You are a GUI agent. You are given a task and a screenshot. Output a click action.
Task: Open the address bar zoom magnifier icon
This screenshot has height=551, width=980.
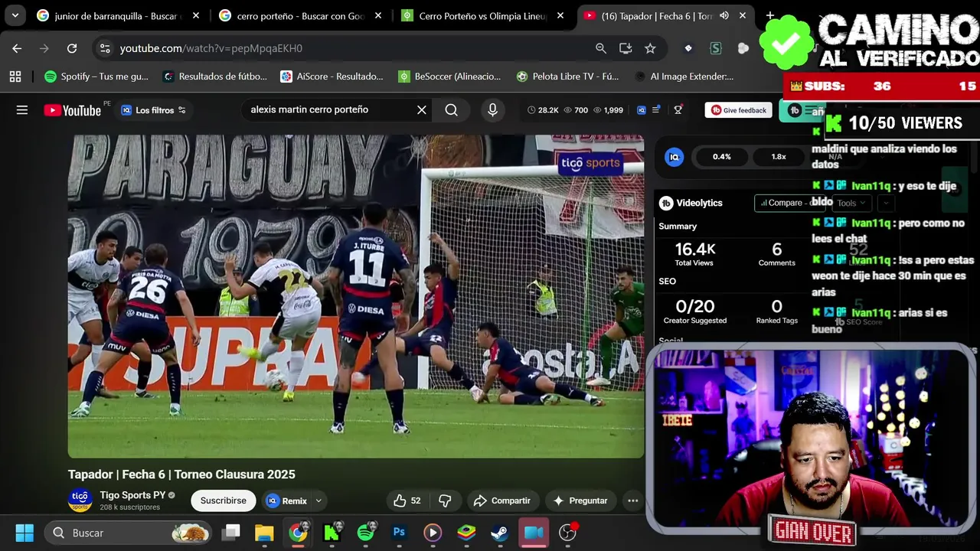601,48
